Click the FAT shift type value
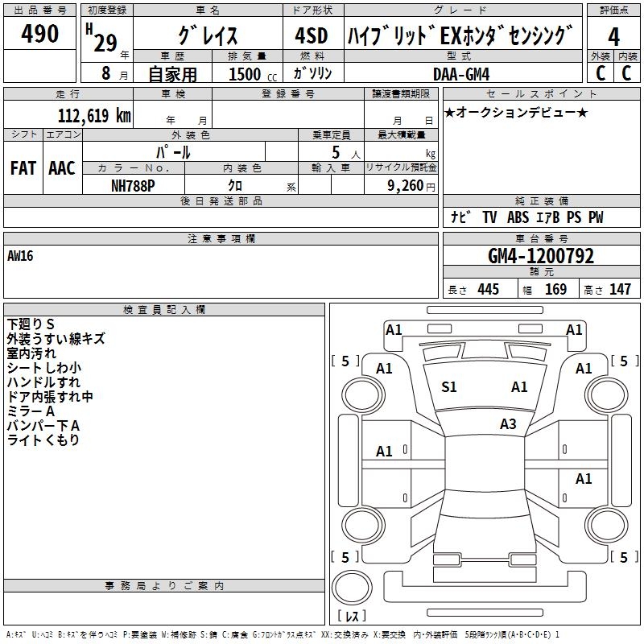Viewport: 644px width, 644px height. coord(23,168)
